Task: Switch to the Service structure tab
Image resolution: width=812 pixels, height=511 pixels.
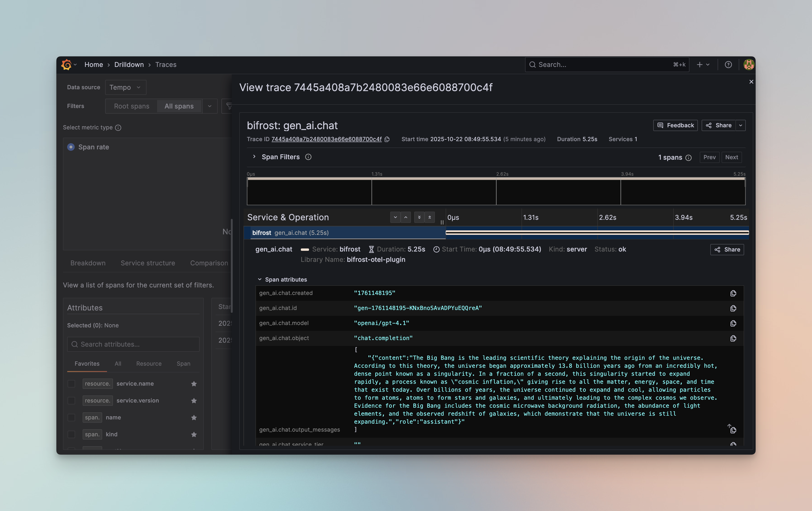Action: [x=148, y=263]
